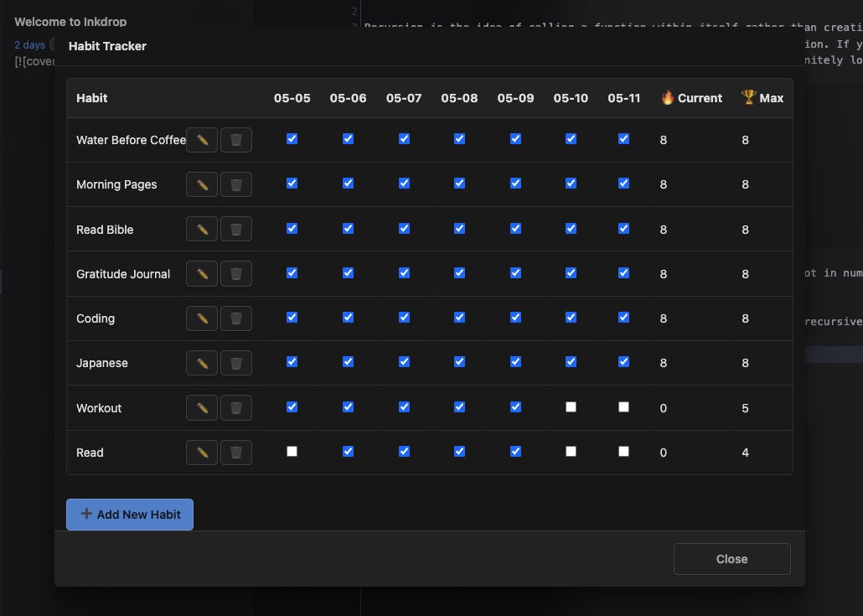Viewport: 863px width, 616px height.
Task: Uncheck Read on 05-06
Action: point(348,452)
